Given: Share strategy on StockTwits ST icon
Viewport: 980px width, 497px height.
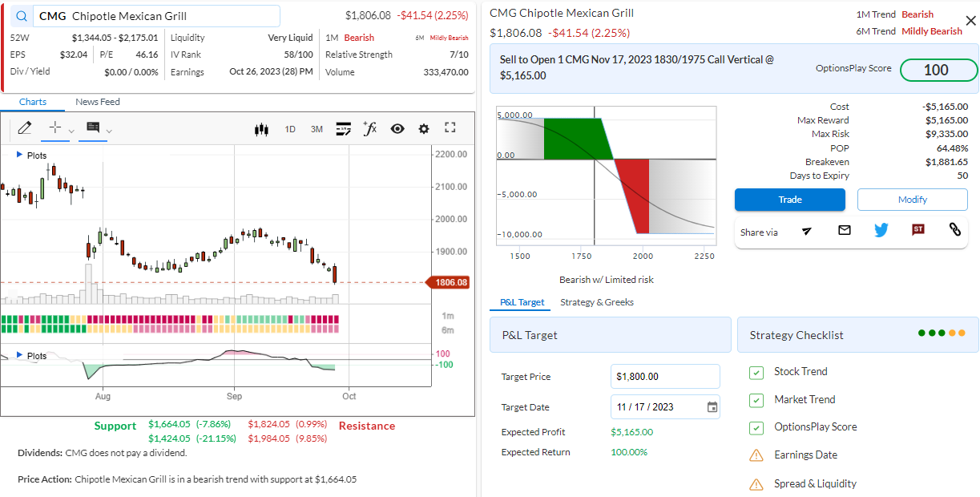Looking at the screenshot, I should point(918,230).
